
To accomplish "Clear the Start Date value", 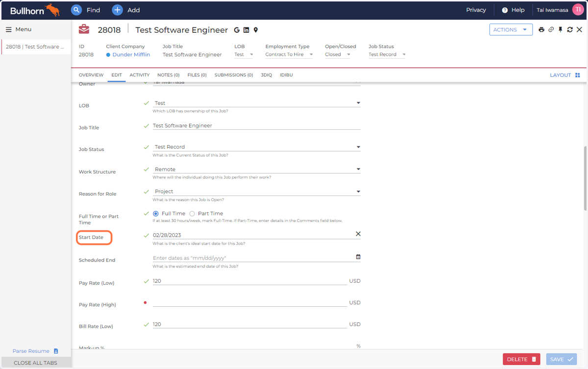I will coord(358,234).
